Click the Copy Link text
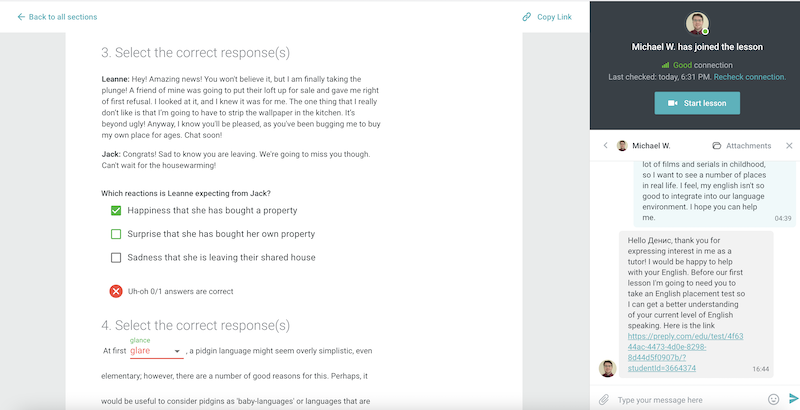 click(x=554, y=17)
